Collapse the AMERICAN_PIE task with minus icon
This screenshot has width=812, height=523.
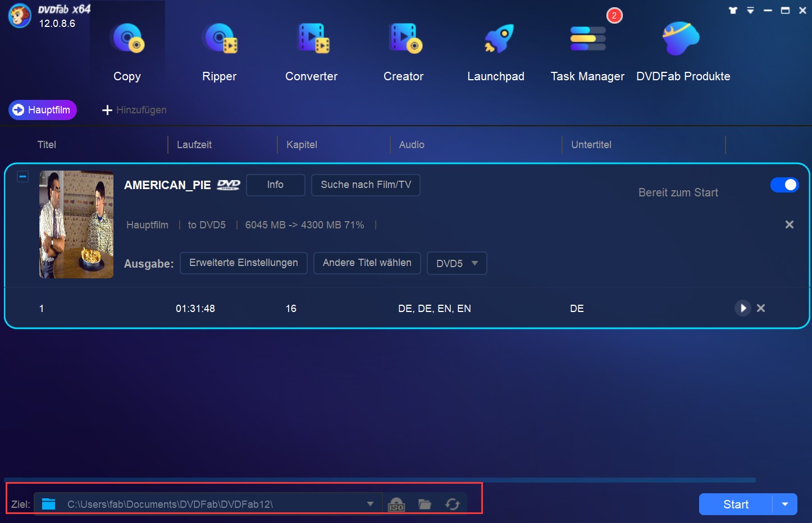point(22,177)
